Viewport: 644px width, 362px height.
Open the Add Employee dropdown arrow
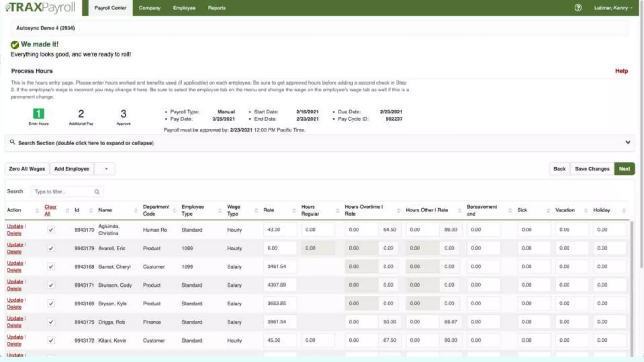click(x=106, y=169)
